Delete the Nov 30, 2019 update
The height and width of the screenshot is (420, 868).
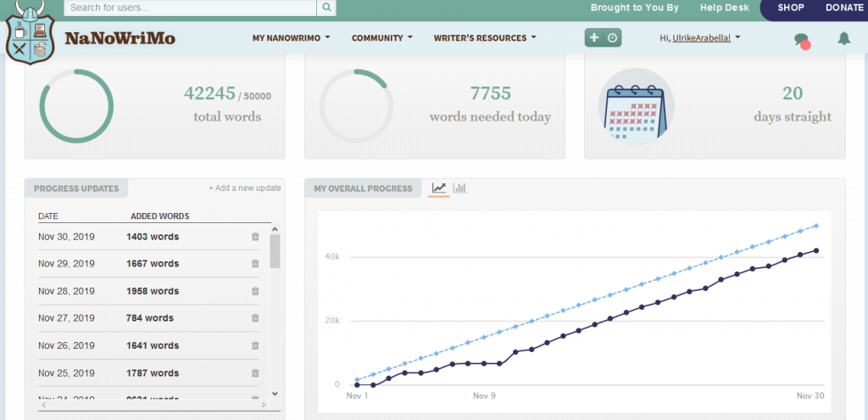(255, 237)
